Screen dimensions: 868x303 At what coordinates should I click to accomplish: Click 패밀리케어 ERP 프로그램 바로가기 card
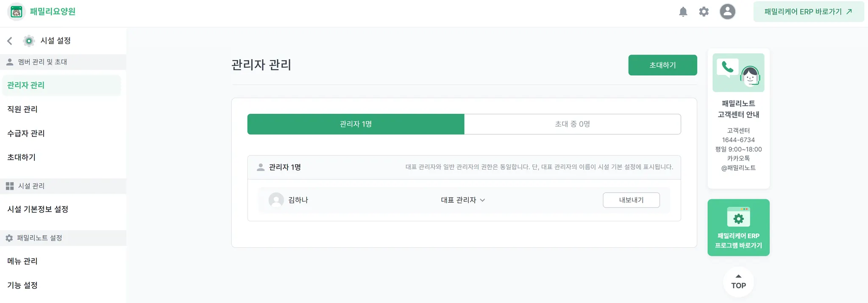tap(738, 228)
